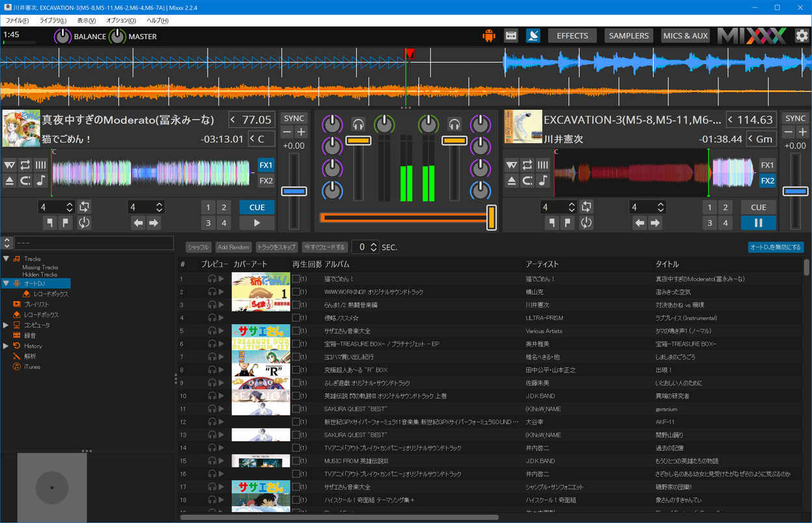The height and width of the screenshot is (523, 812).
Task: Click the オートDJを無効にする button
Action: 776,247
